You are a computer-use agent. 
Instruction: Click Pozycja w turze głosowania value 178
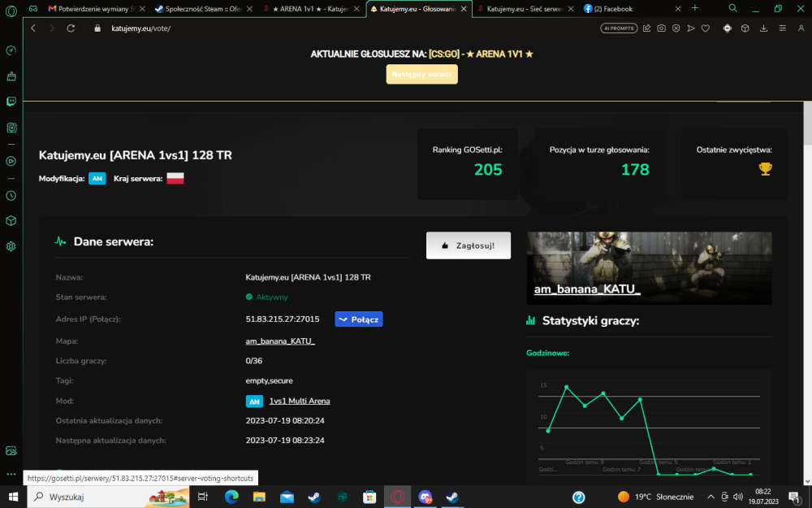click(x=635, y=170)
